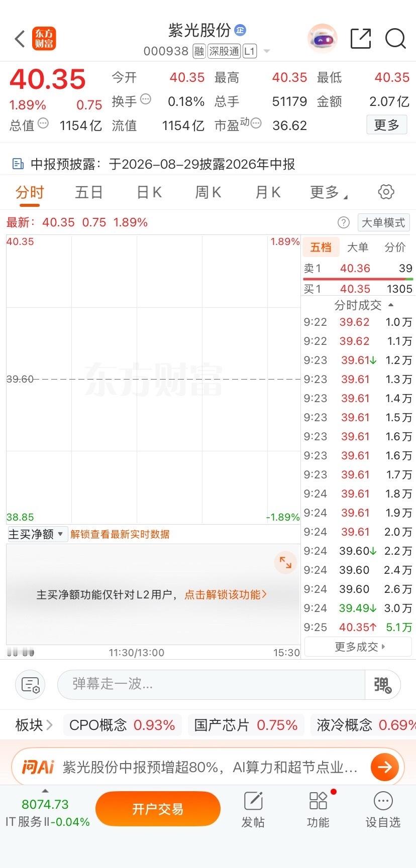Viewport: 416px width, 868px height.
Task: Open 更多成交 for more trades
Action: [x=359, y=647]
